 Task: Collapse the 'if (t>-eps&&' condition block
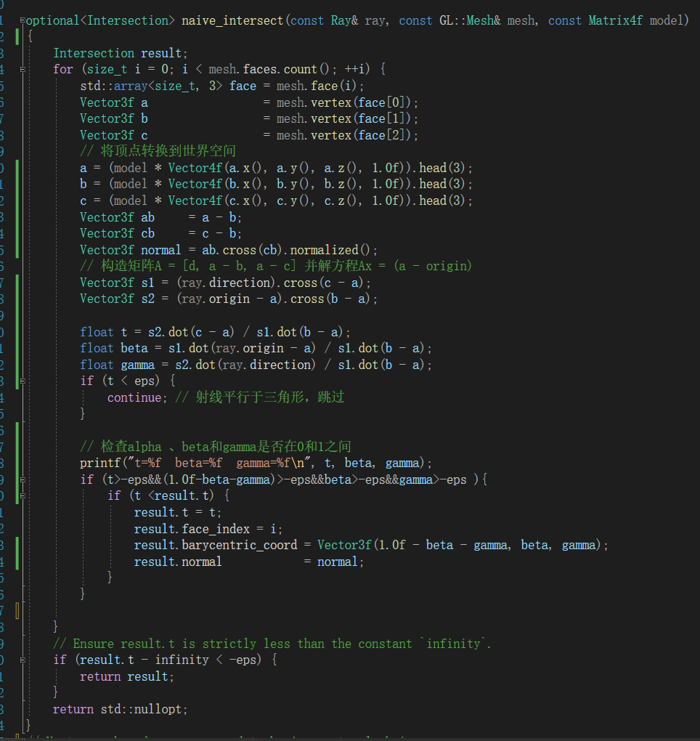pyautogui.click(x=23, y=479)
